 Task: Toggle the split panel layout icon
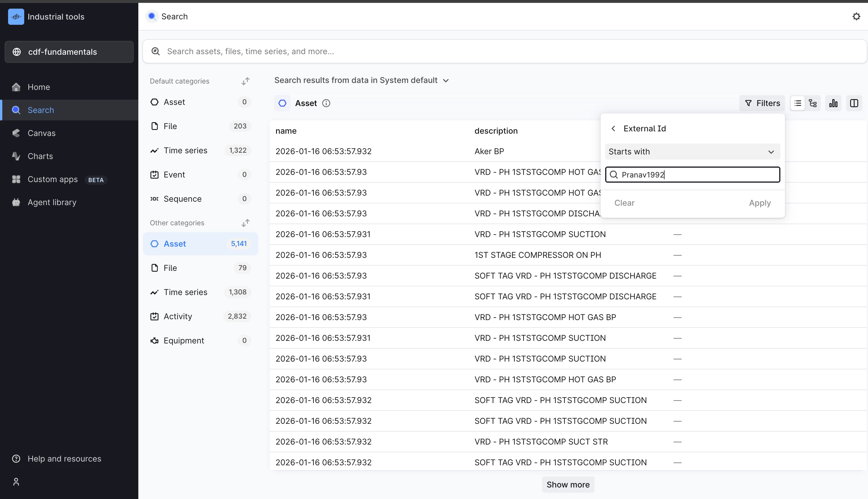point(854,103)
